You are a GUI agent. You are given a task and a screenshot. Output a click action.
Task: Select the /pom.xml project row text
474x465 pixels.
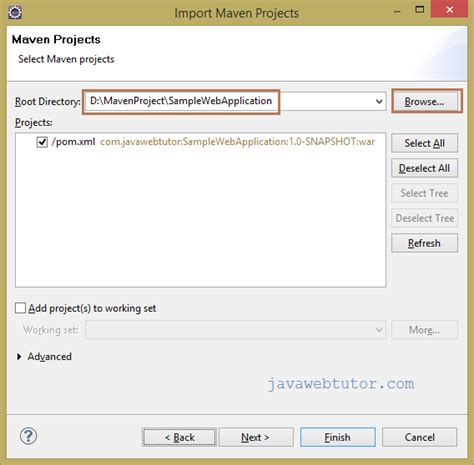click(73, 142)
